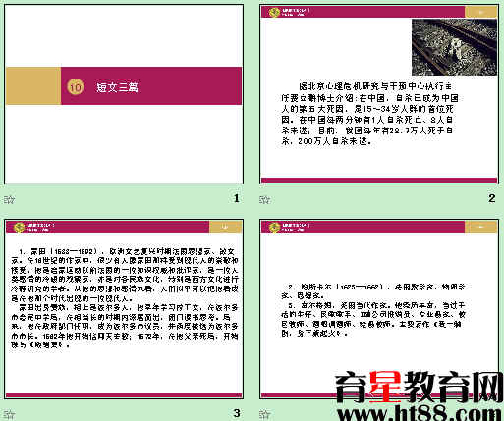
Task: Select slide 4 thumbnail about 帕斯卡尔
Action: (379, 309)
